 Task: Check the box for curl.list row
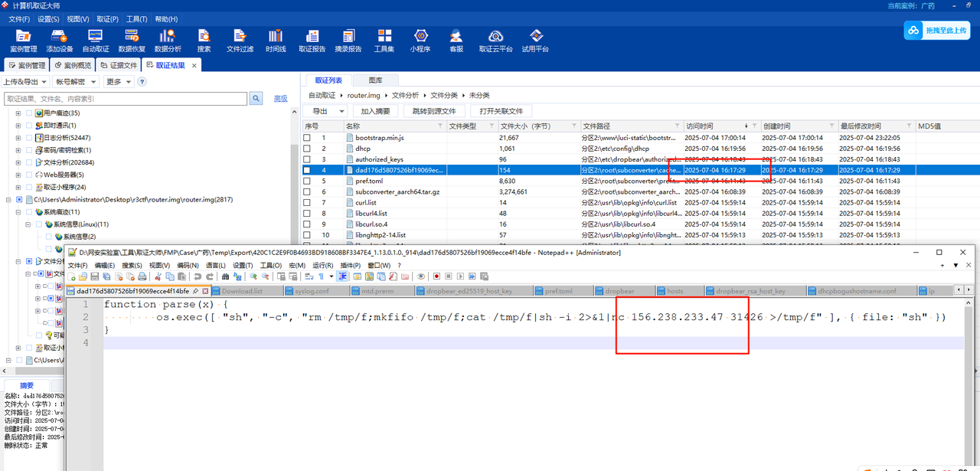(307, 202)
